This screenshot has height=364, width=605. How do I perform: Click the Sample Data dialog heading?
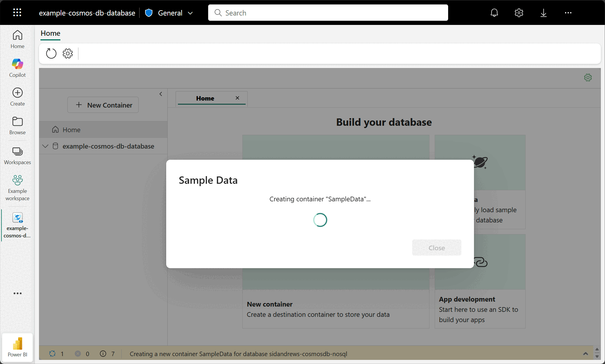[208, 180]
